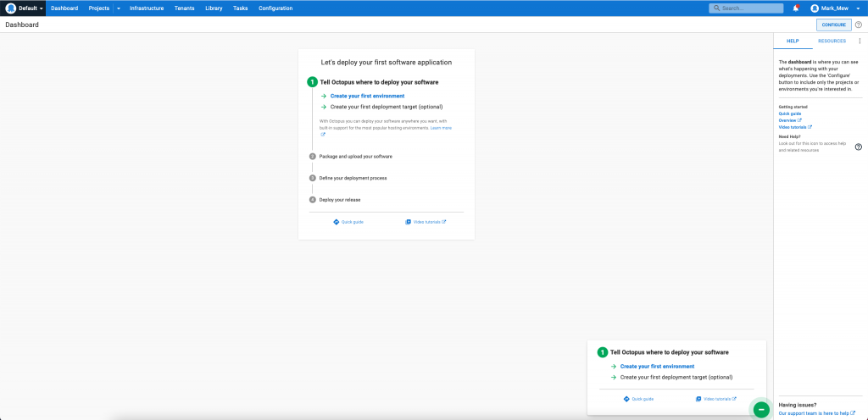
Task: Click the Need Help question mark icon
Action: point(859,147)
